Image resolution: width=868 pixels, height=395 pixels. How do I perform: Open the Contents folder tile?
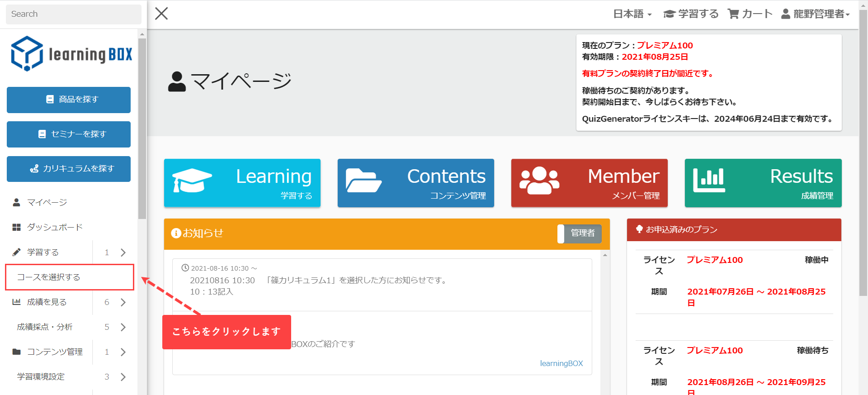(x=415, y=183)
